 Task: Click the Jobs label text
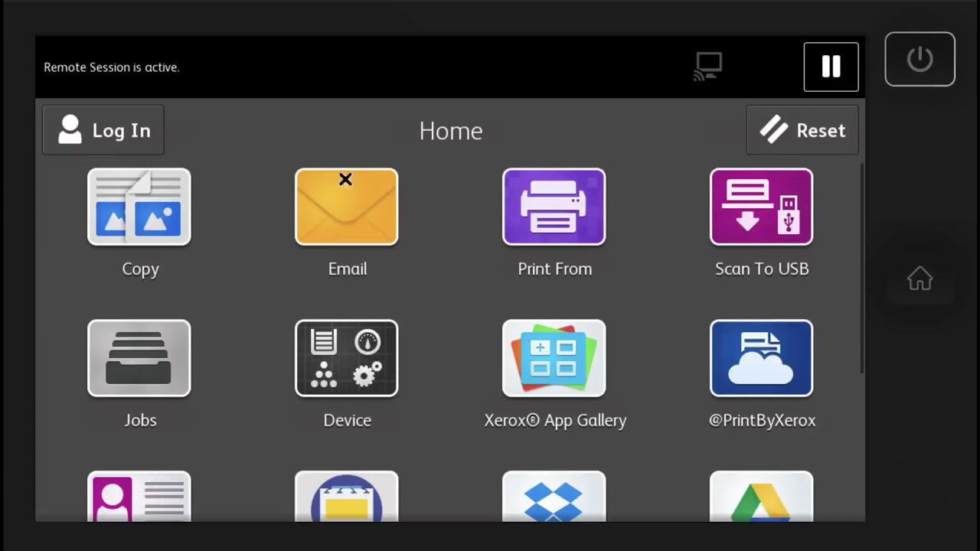[140, 420]
